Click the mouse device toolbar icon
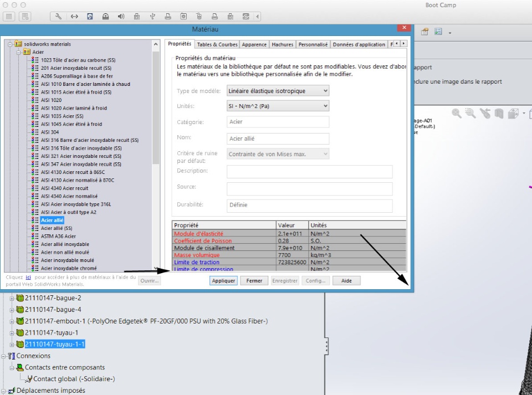Viewport: 532px width, 395px height. (x=199, y=16)
